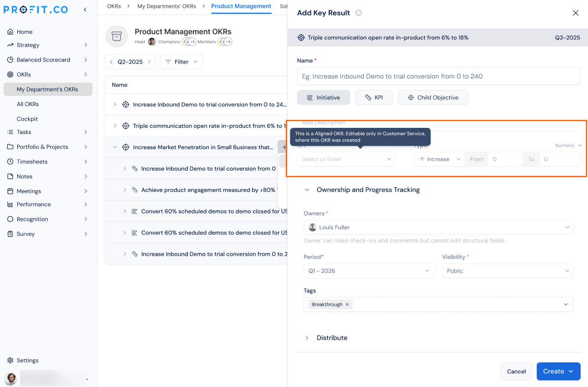The height and width of the screenshot is (387, 588).
Task: Collapse the sidebar with the arrow icon
Action: [85, 10]
